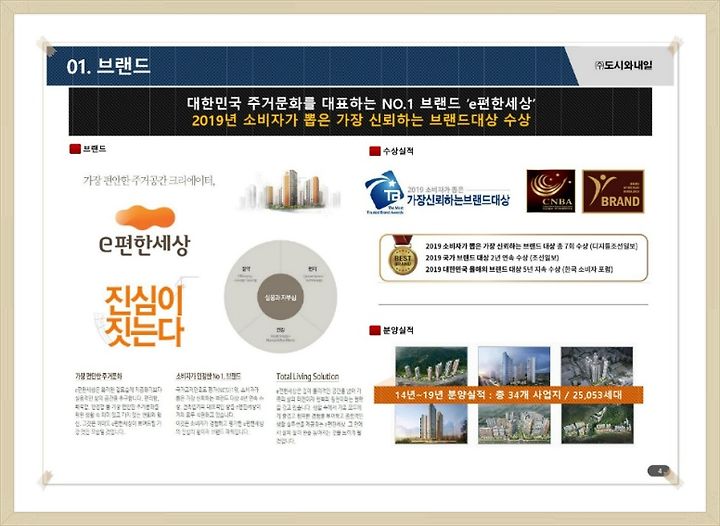Click the red square beside 분양실적 heading
Viewport: 720px width, 526px height.
pos(375,330)
